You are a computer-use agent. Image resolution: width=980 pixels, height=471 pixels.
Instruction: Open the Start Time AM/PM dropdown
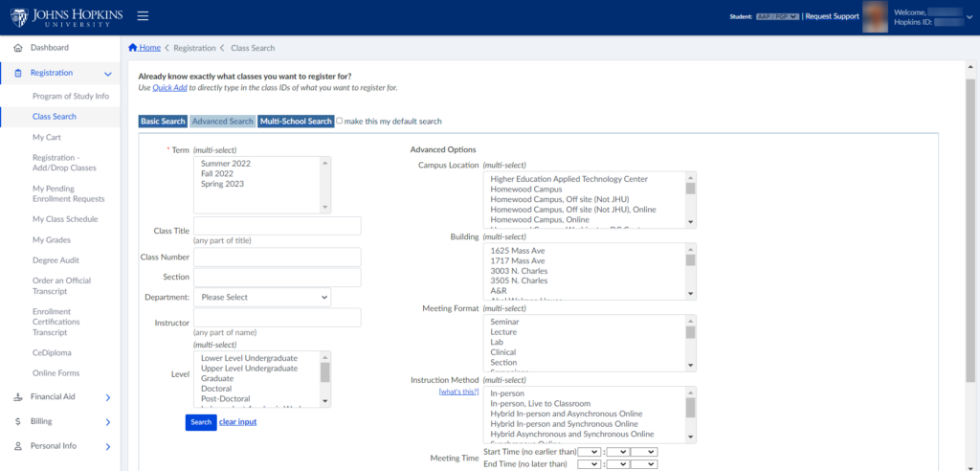tap(644, 452)
